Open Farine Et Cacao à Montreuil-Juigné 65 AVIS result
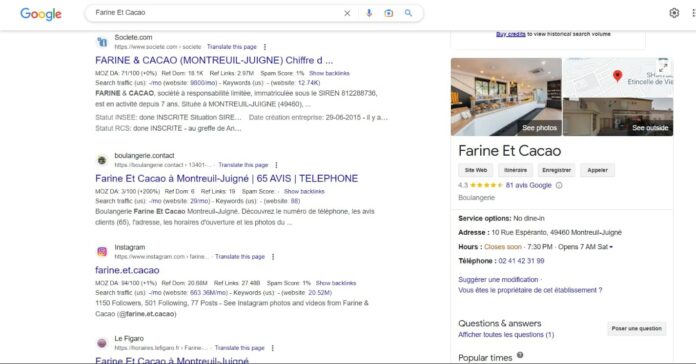This screenshot has width=696, height=364. tap(226, 178)
